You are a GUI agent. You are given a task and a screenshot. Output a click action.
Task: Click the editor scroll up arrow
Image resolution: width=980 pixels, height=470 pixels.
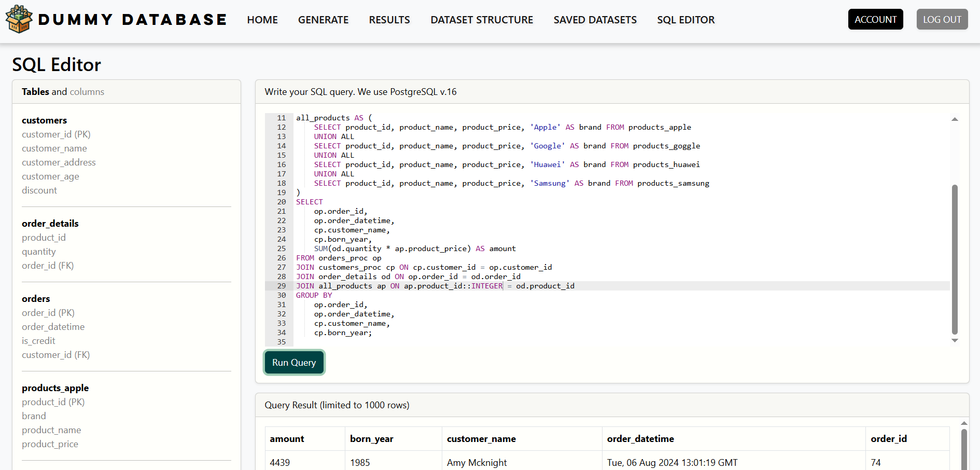pos(955,119)
